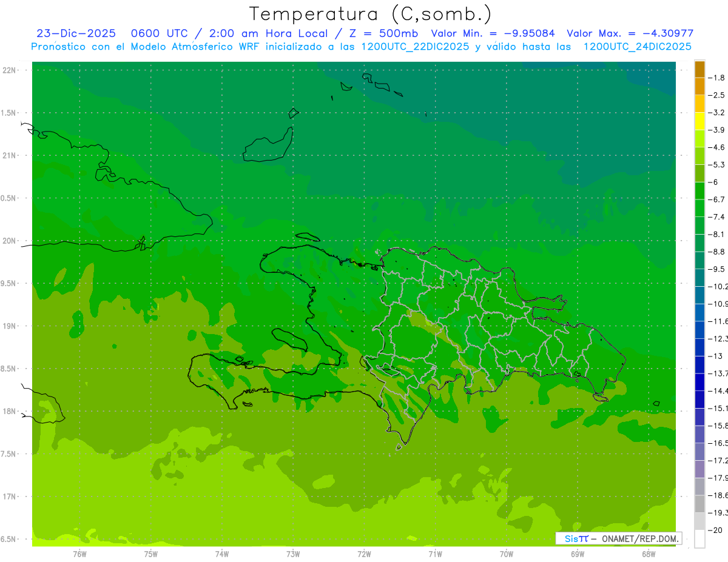
Task: Click the -1.8 colorbar value
Action: pyautogui.click(x=716, y=78)
